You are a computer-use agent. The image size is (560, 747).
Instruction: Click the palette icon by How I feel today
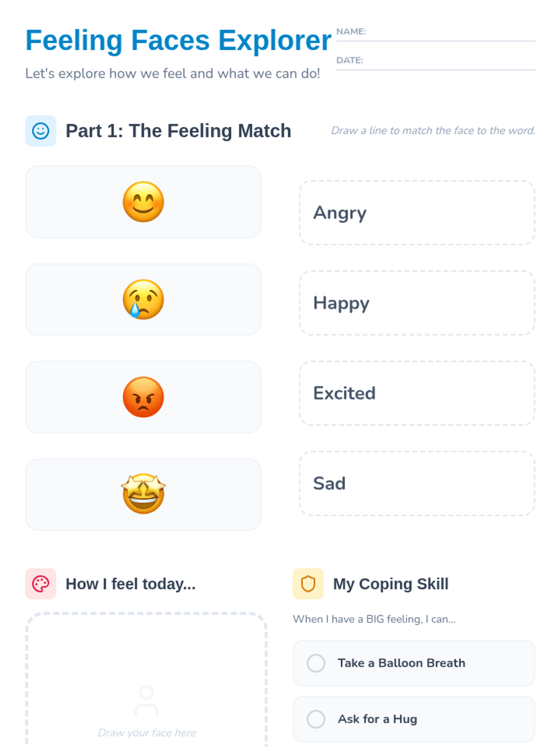(41, 584)
